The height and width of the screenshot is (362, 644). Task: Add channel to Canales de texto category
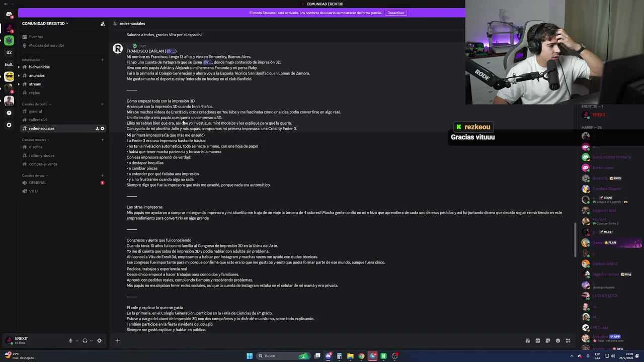[102, 104]
